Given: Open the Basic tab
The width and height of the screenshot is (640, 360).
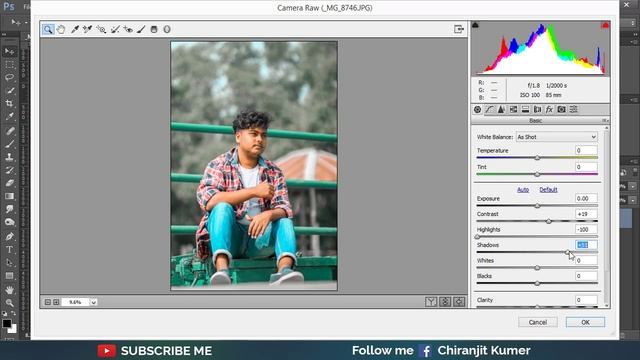Looking at the screenshot, I should 478,109.
